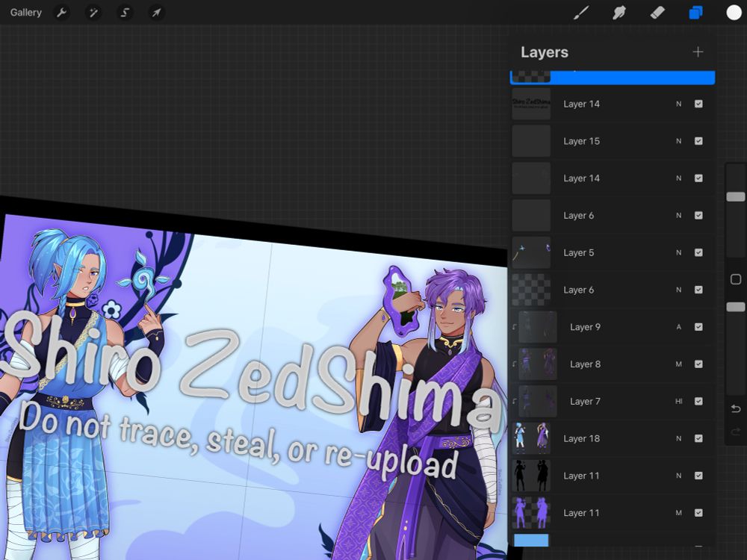Select the Layer 7 name
Screen dimensions: 747x560
tap(585, 401)
